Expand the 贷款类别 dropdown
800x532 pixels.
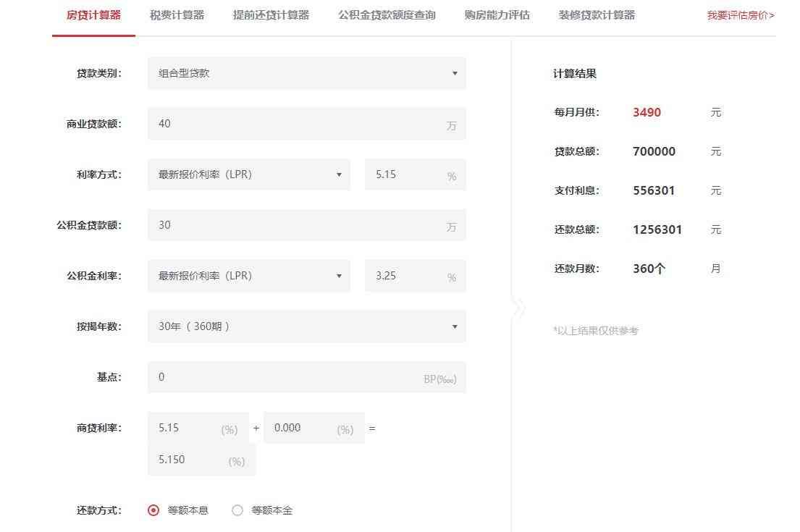coord(307,73)
